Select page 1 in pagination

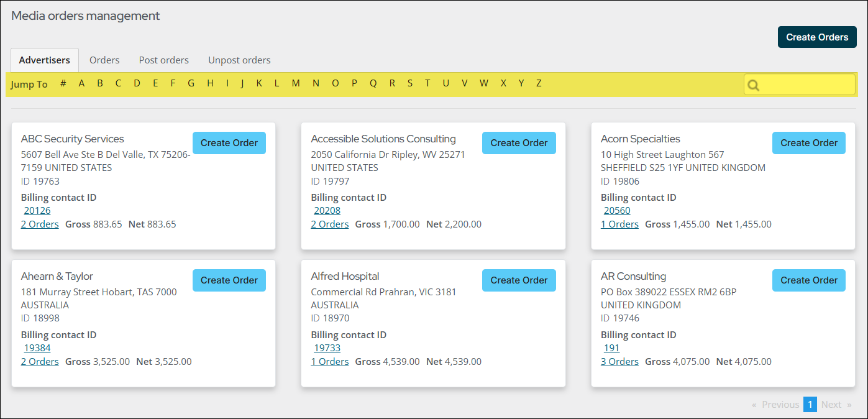(x=810, y=405)
